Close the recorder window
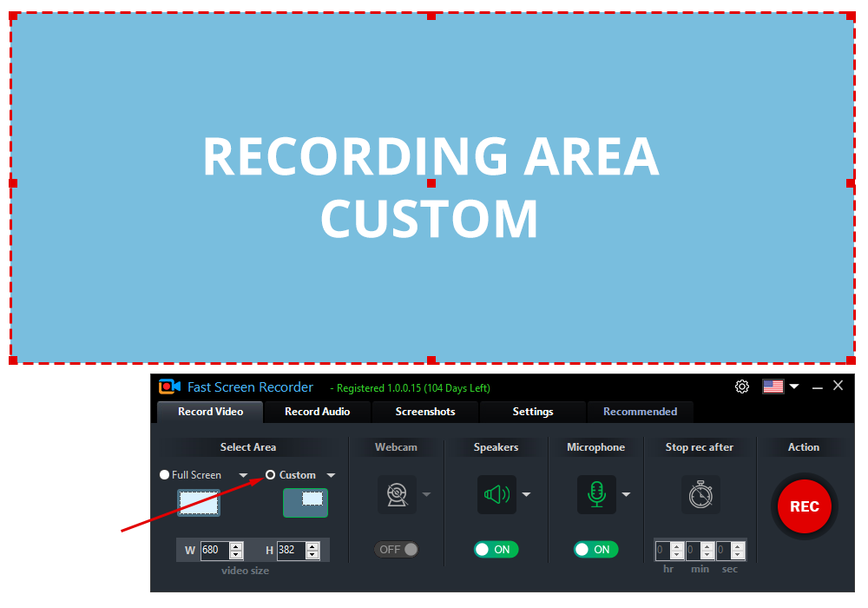Viewport: 868px width, 608px height. coord(838,386)
